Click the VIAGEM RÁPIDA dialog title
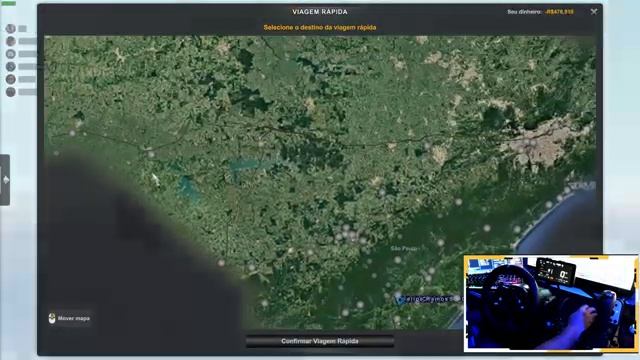The height and width of the screenshot is (360, 640). [320, 12]
